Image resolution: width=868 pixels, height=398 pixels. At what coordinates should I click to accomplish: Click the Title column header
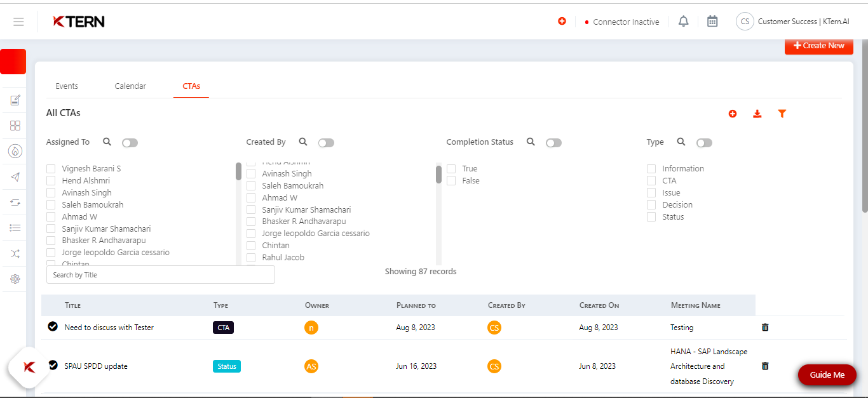click(x=72, y=305)
